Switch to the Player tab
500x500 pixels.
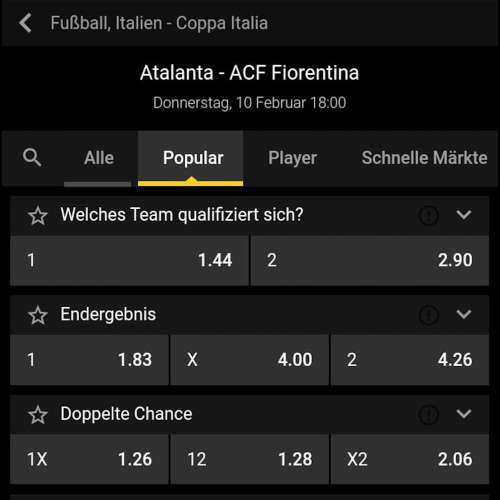point(292,158)
